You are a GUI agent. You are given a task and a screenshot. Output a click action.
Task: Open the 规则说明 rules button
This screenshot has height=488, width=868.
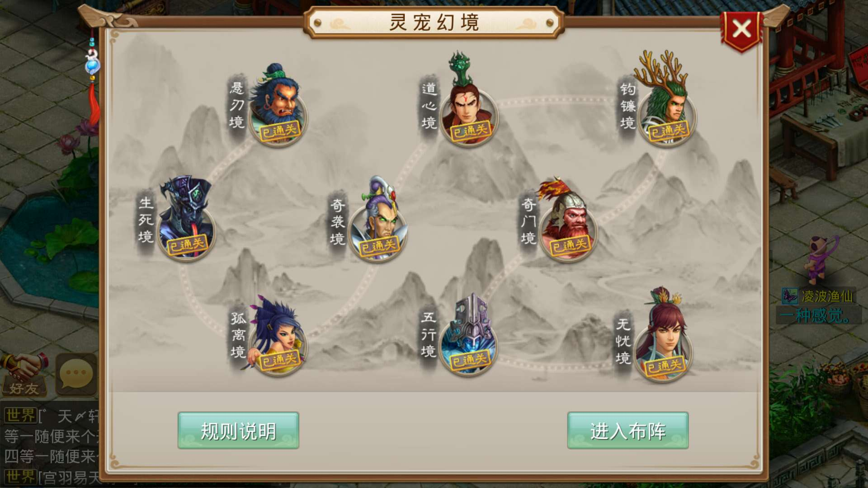pos(238,431)
